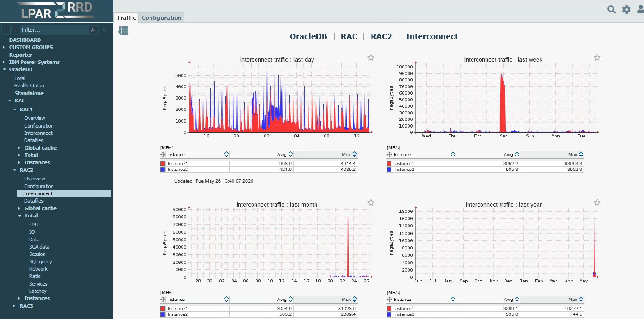Open SGA data under RAC2 Total

pos(39,247)
